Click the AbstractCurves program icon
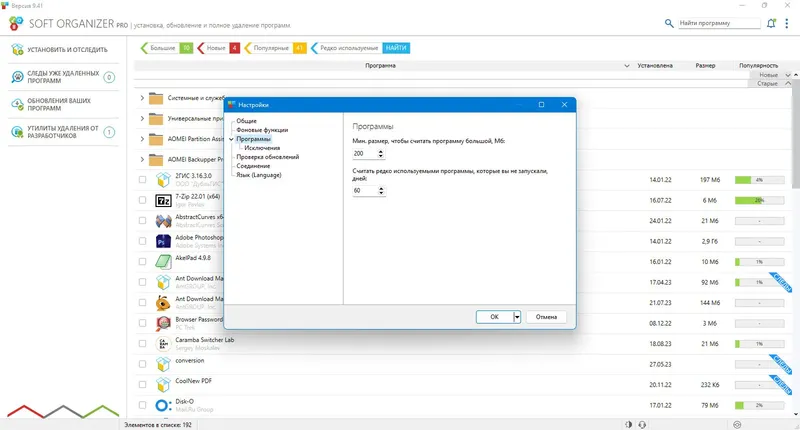 (x=163, y=221)
